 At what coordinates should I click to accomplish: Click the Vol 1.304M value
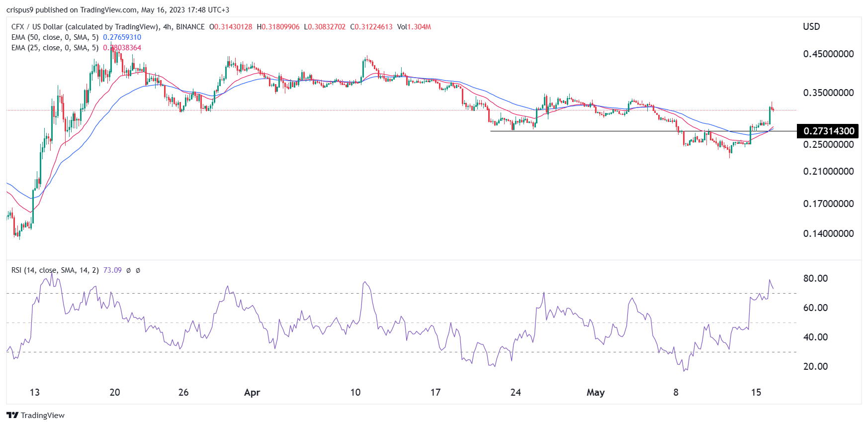414,27
